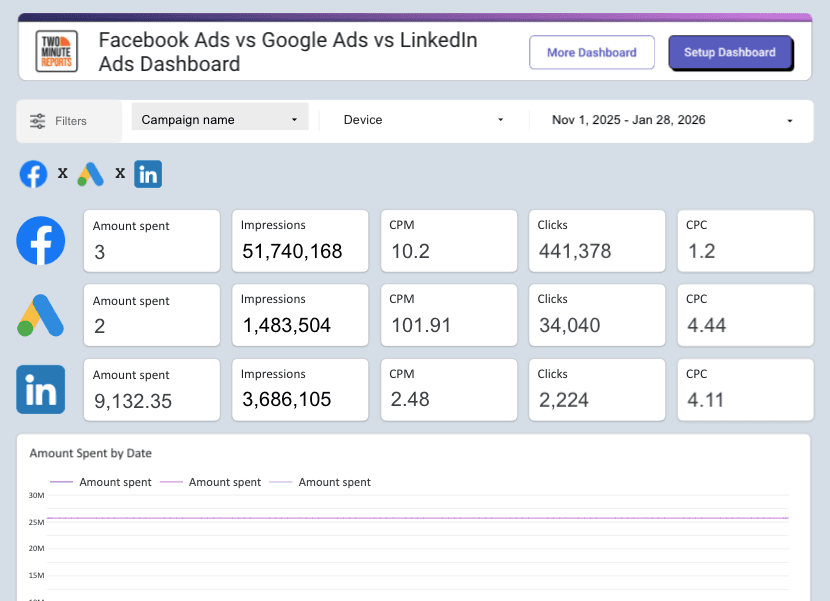Viewport: 830px width, 601px height.
Task: Click the LinkedIn logo beside its metrics row
Action: pyautogui.click(x=40, y=390)
